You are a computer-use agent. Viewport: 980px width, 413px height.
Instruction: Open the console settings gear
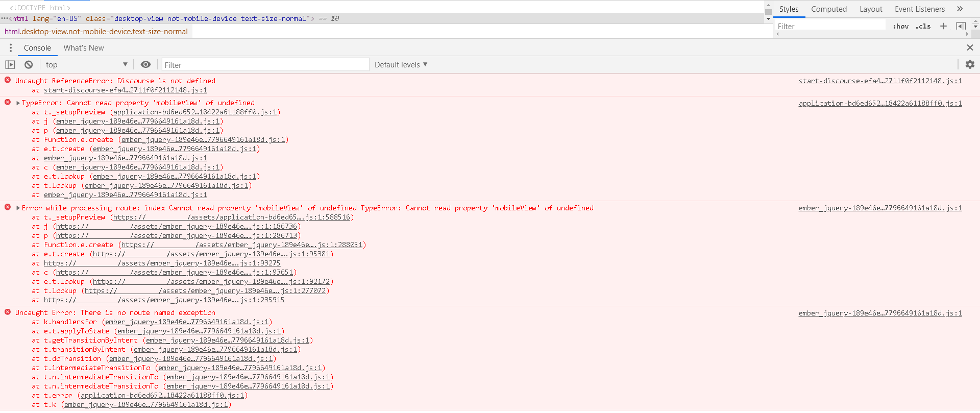[x=970, y=64]
